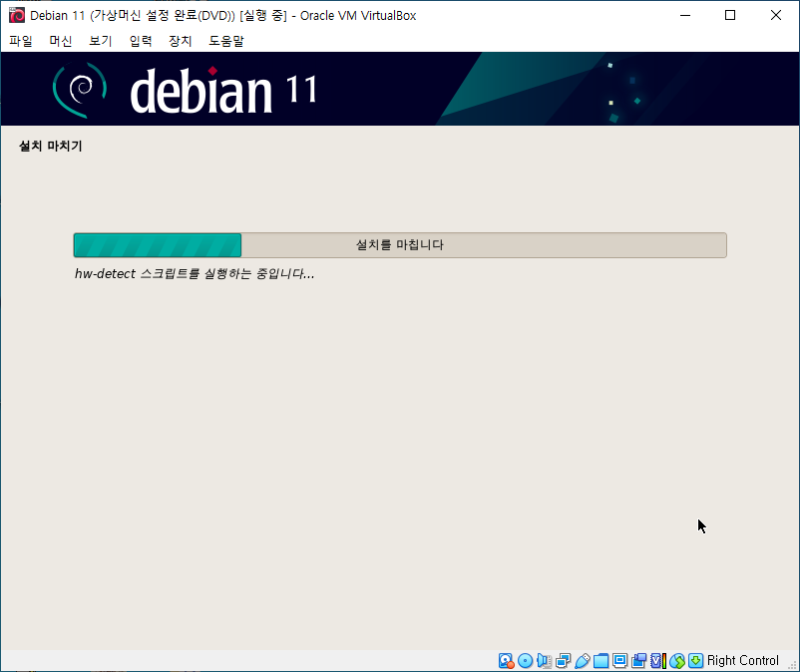Click the VirtualBox window title icon
The image size is (800, 672).
tap(17, 15)
